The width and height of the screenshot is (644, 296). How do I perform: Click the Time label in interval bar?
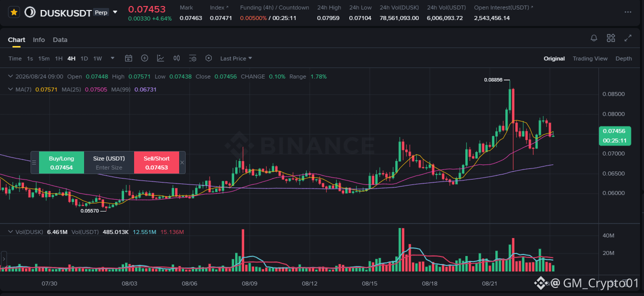(15, 58)
